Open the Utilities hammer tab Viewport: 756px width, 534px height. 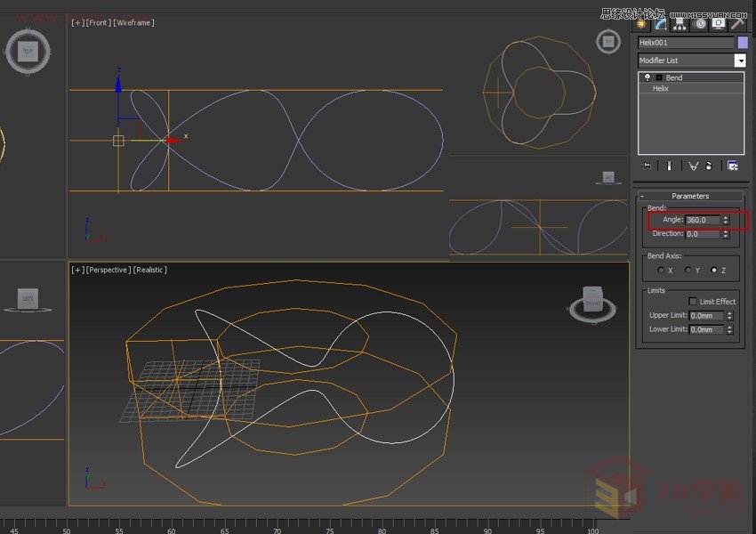(x=737, y=24)
